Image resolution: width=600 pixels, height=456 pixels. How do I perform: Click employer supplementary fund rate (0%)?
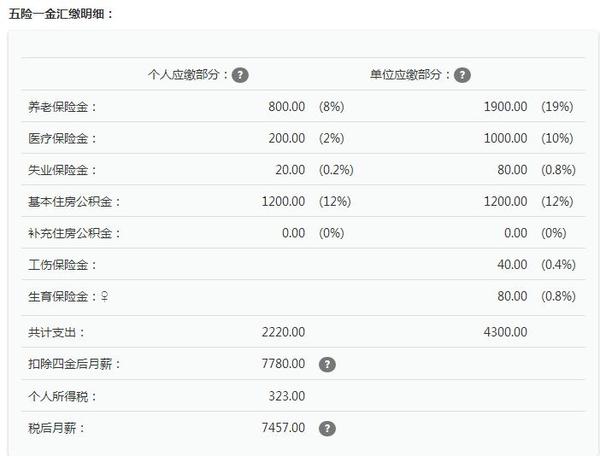point(554,233)
